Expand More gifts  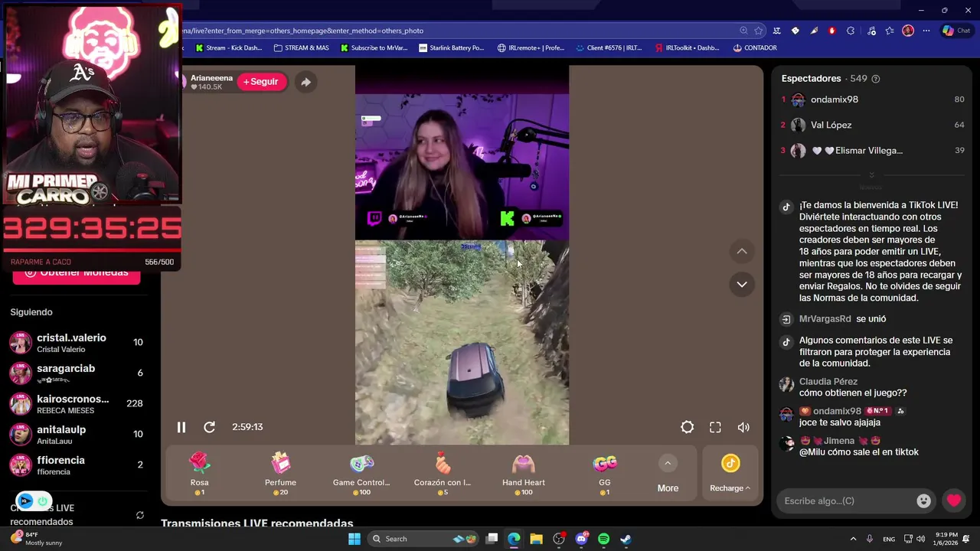tap(668, 474)
